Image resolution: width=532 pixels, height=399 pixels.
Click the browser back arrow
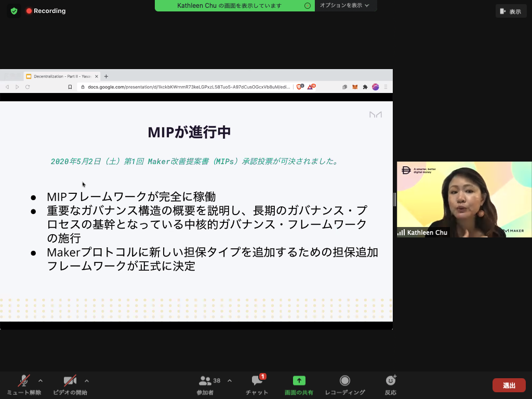pyautogui.click(x=7, y=87)
